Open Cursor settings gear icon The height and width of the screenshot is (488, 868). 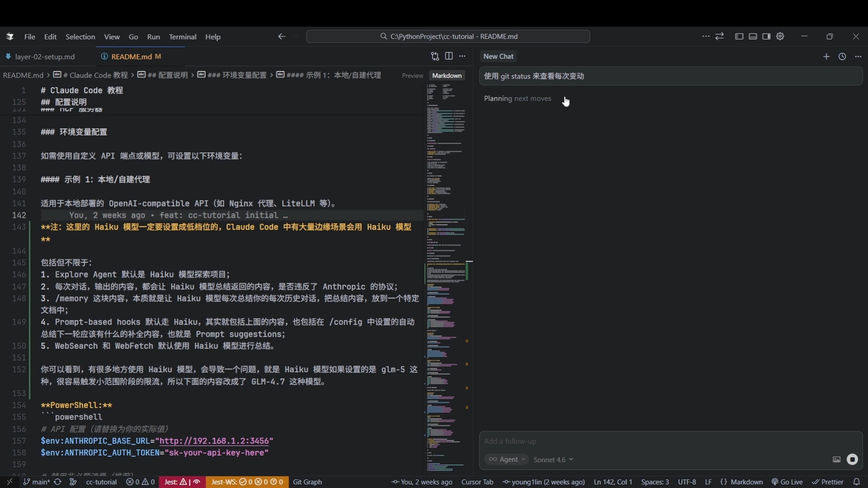tap(780, 36)
